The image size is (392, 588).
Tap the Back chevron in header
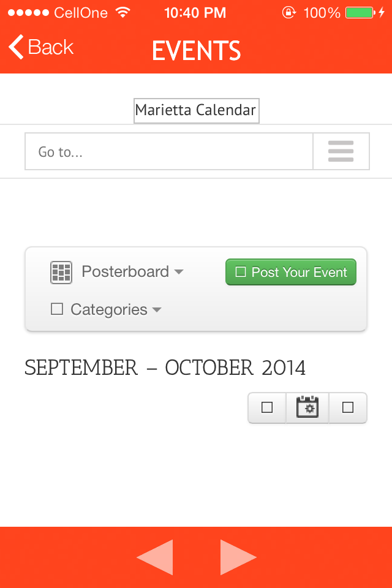tap(17, 47)
